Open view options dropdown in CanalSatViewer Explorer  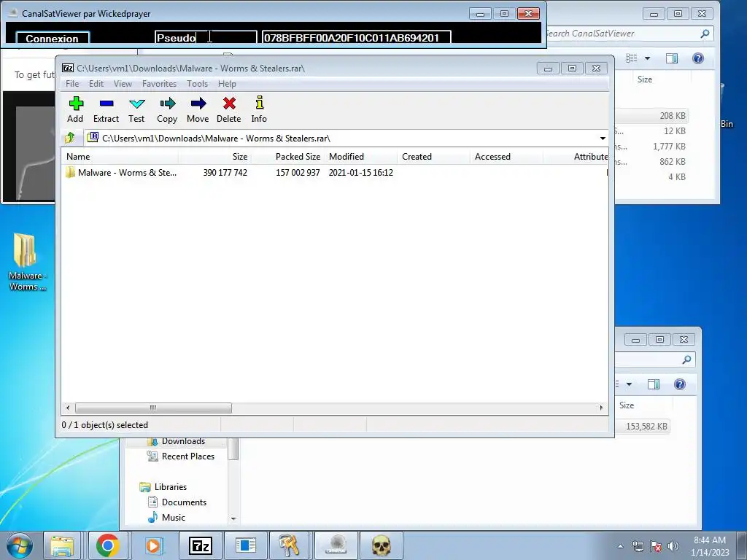648,58
